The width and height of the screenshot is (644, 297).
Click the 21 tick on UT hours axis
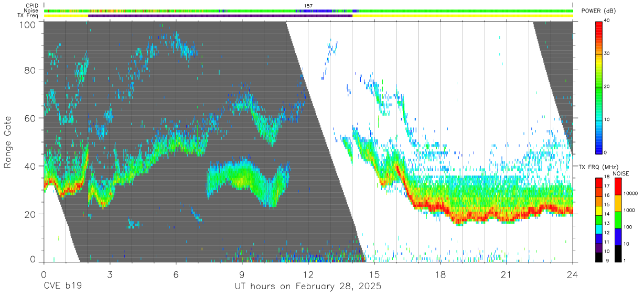pyautogui.click(x=507, y=274)
